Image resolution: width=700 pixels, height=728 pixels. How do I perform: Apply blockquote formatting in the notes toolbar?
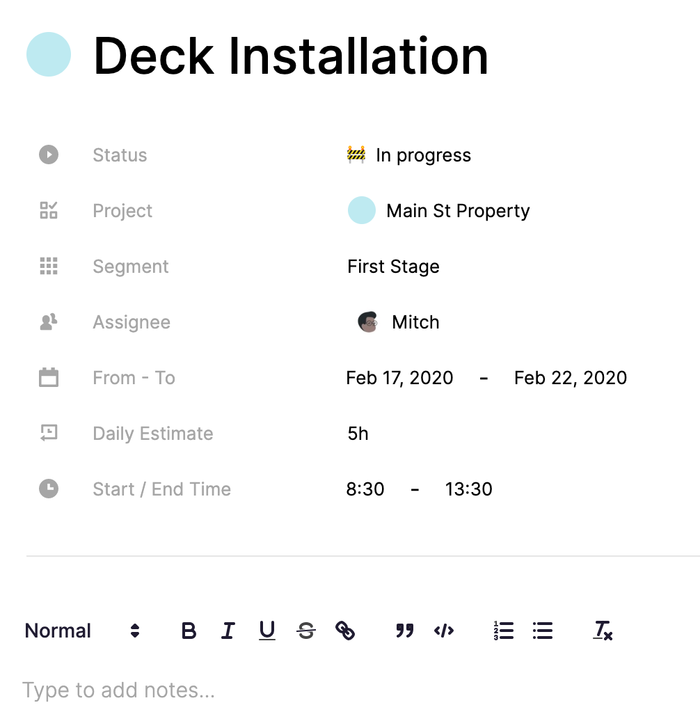coord(404,631)
